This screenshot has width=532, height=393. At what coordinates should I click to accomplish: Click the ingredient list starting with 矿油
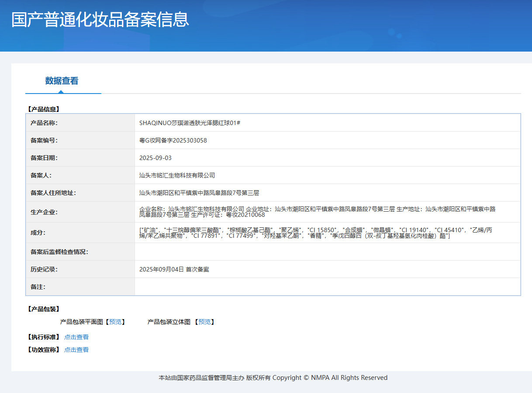[x=316, y=233]
